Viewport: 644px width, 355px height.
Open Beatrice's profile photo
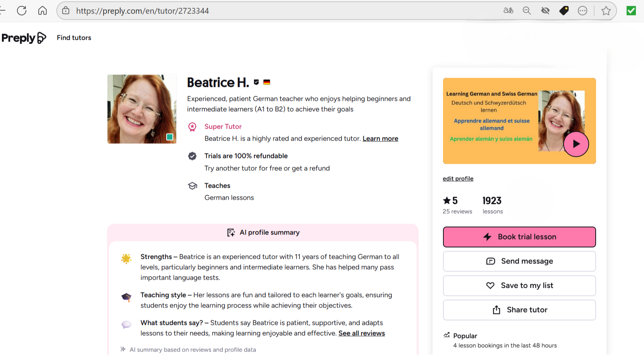tap(142, 109)
